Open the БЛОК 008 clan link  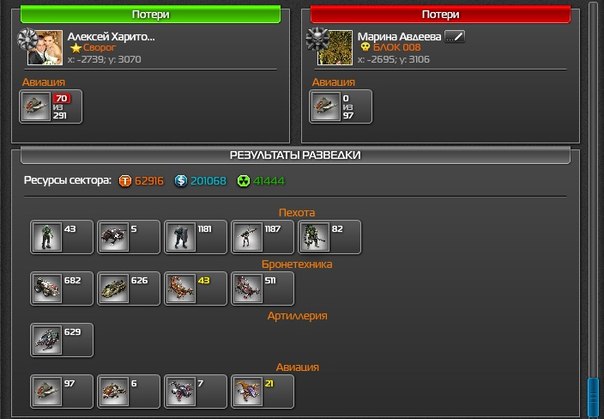coord(397,48)
